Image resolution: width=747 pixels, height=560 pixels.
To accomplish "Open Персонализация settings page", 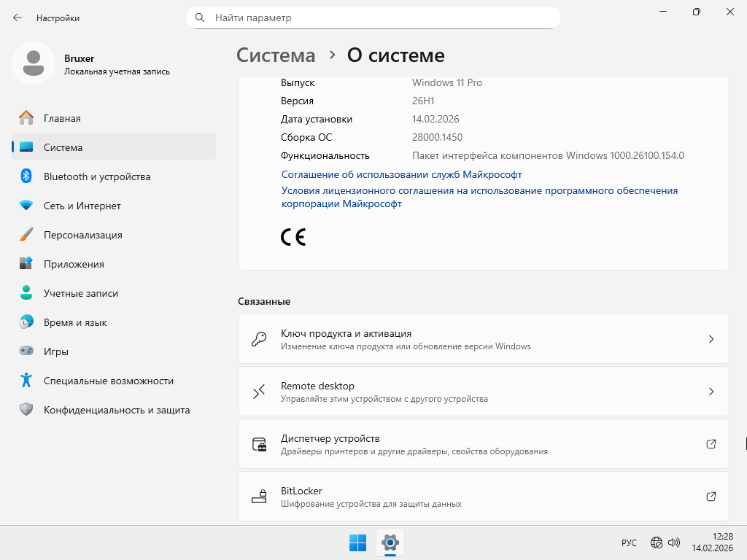I will point(82,235).
